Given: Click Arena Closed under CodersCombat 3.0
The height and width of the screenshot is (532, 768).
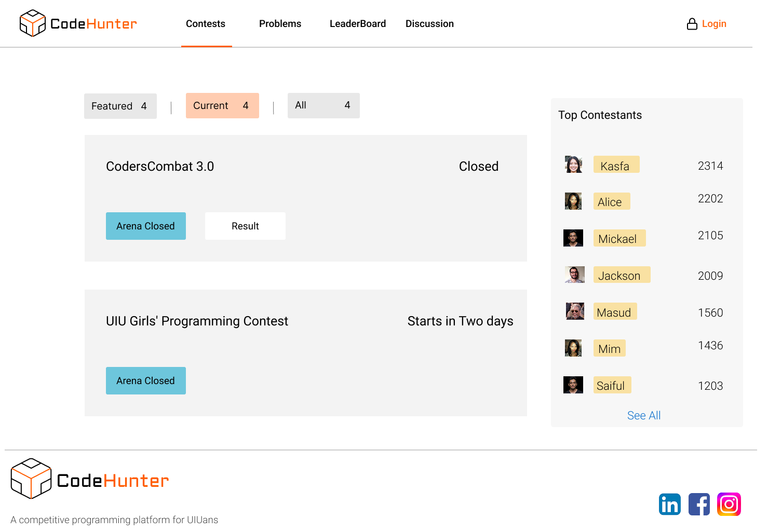Looking at the screenshot, I should click(145, 226).
